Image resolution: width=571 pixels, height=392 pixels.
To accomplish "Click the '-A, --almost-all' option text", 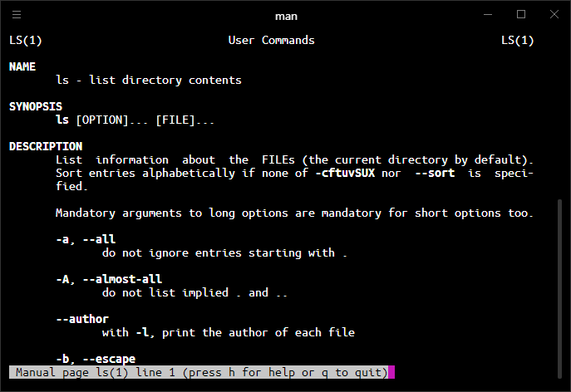I will tap(109, 280).
